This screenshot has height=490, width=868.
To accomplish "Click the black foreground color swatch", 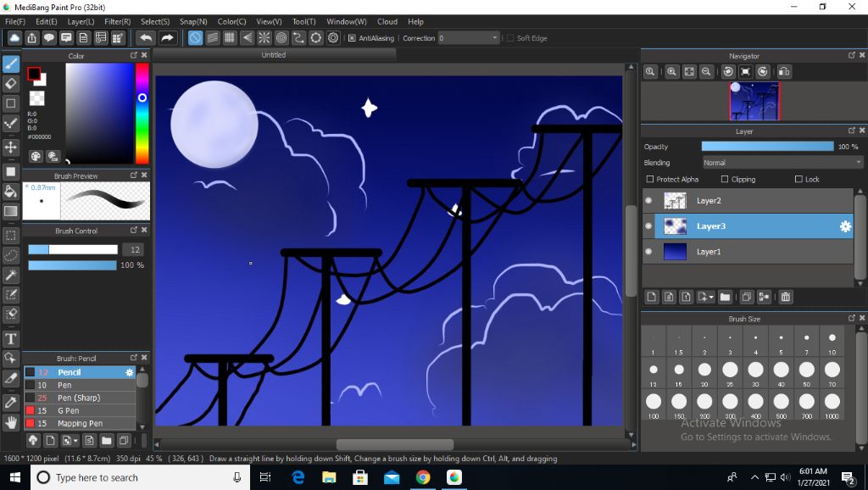I will (x=34, y=74).
